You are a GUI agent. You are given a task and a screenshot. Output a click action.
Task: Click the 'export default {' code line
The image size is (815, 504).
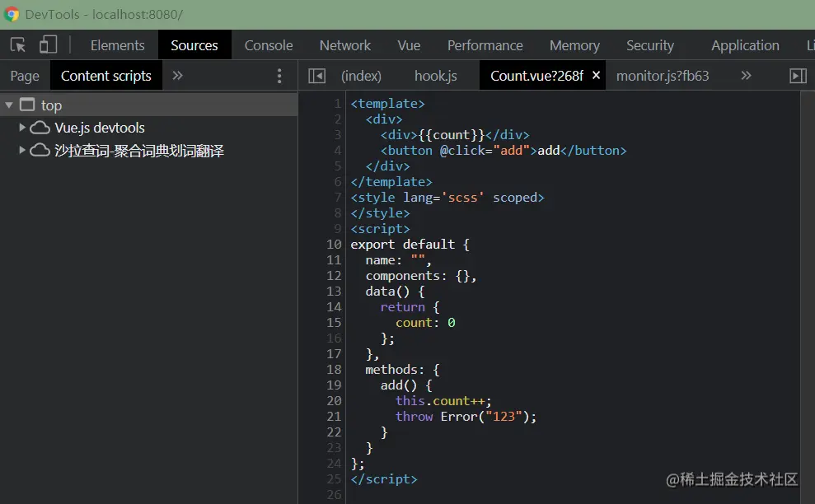[x=410, y=245]
